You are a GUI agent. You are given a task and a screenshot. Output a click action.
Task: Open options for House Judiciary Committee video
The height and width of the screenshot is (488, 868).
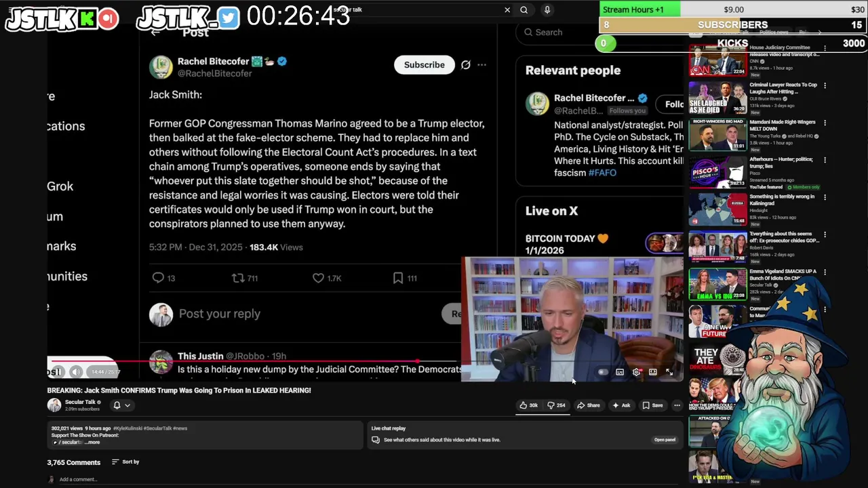click(825, 49)
